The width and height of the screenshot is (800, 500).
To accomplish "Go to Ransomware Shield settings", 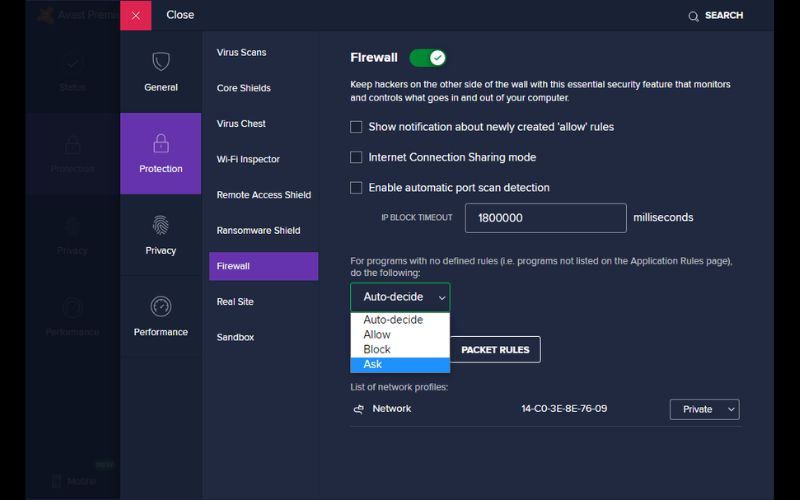I will click(x=258, y=231).
